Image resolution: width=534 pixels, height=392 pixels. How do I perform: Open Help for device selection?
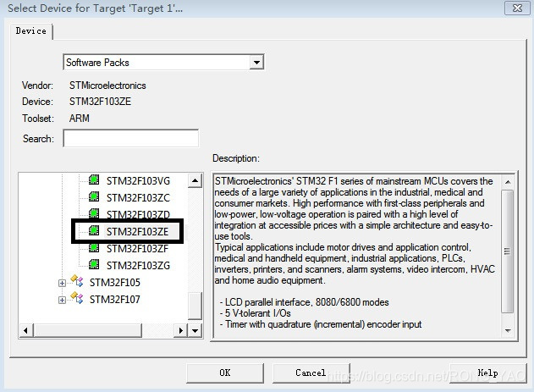487,373
